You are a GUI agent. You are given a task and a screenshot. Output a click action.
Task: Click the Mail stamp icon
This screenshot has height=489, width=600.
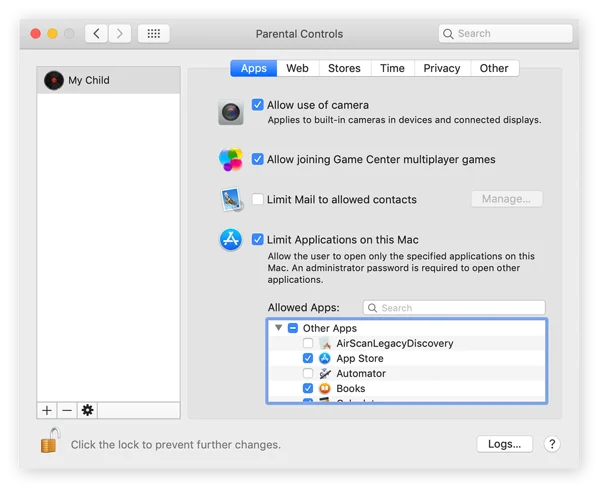pyautogui.click(x=232, y=199)
